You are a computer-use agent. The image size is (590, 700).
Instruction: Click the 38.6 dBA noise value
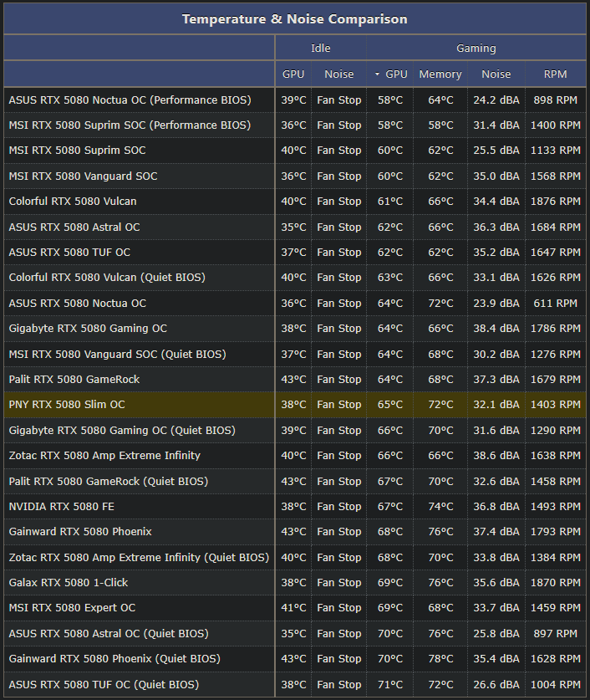coord(496,455)
